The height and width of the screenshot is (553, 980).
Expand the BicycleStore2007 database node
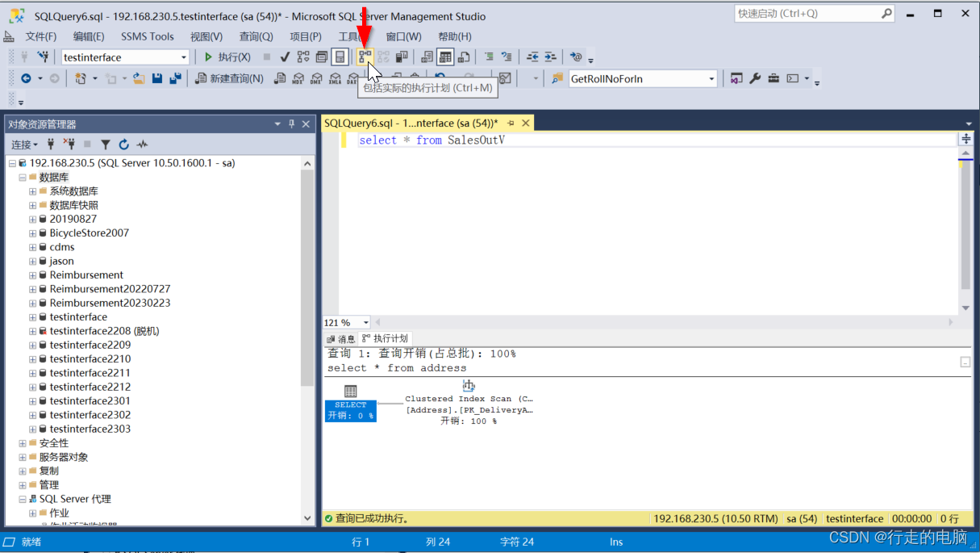[33, 233]
